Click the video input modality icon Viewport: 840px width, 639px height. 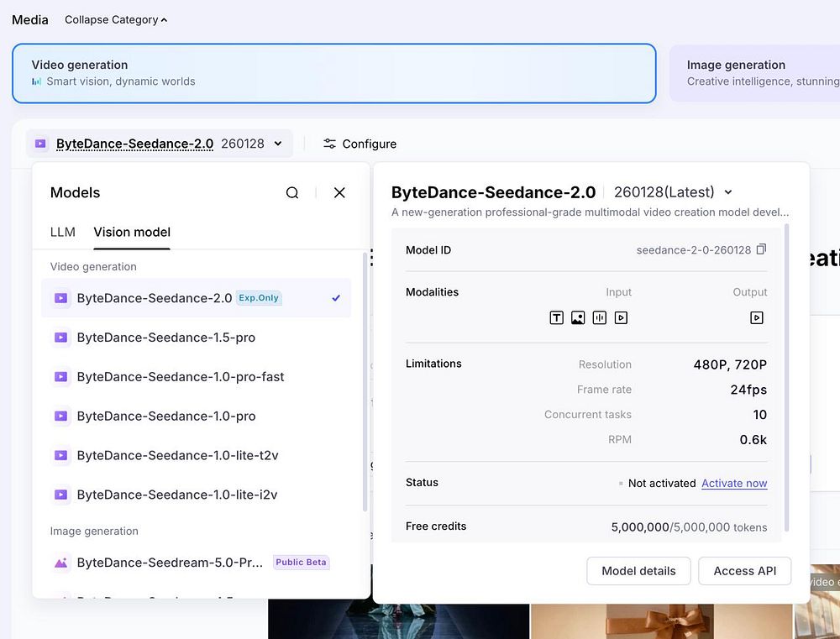(x=621, y=317)
